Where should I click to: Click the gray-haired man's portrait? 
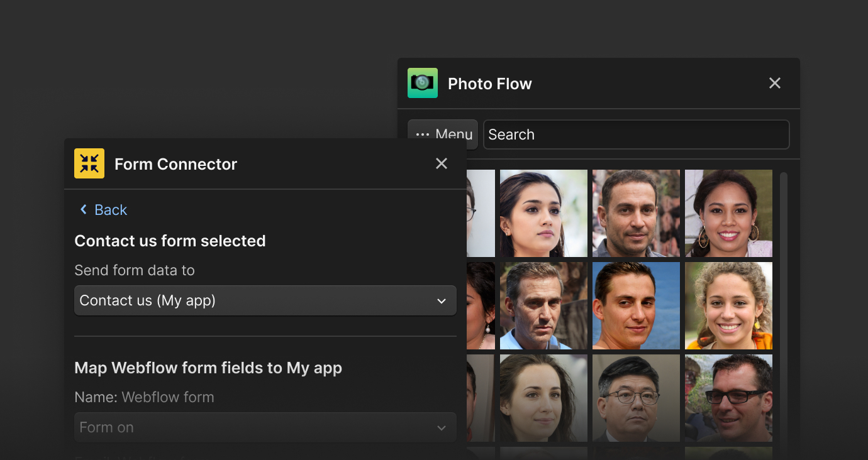(543, 305)
